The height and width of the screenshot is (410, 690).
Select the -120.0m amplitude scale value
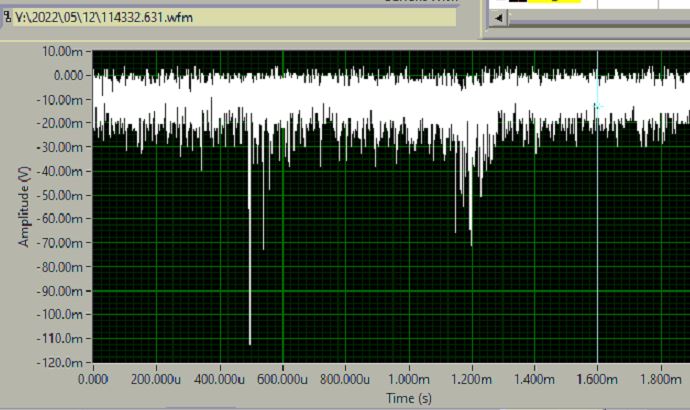[60, 362]
